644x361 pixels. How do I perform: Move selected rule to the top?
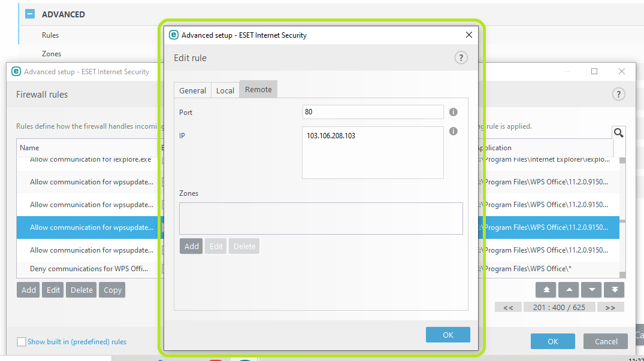point(546,290)
